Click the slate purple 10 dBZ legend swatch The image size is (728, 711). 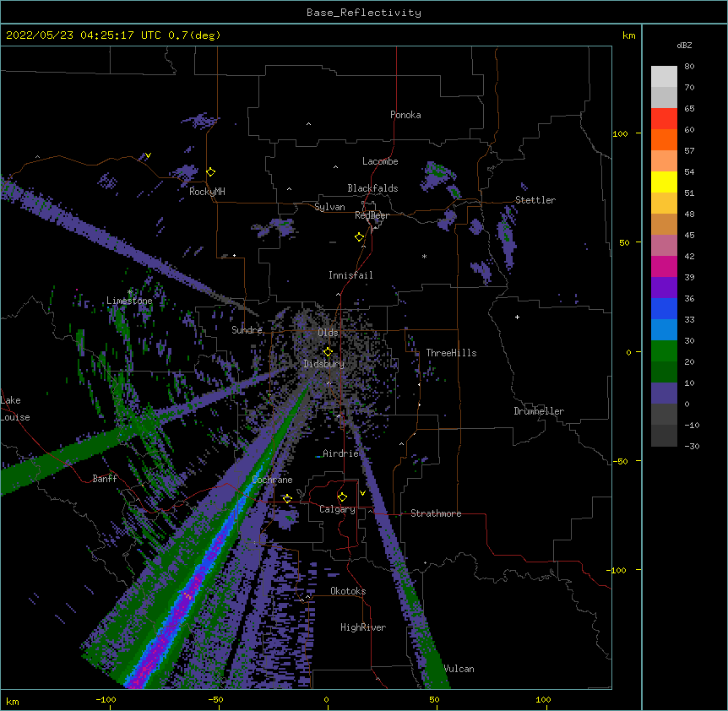(x=664, y=393)
